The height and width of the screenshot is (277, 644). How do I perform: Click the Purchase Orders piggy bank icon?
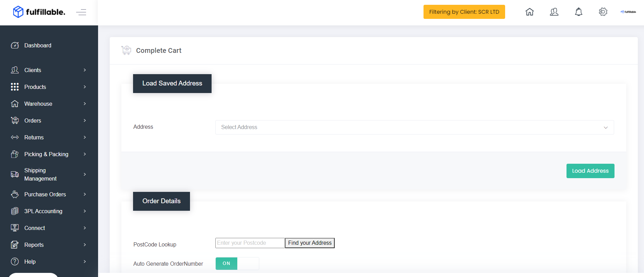point(15,194)
